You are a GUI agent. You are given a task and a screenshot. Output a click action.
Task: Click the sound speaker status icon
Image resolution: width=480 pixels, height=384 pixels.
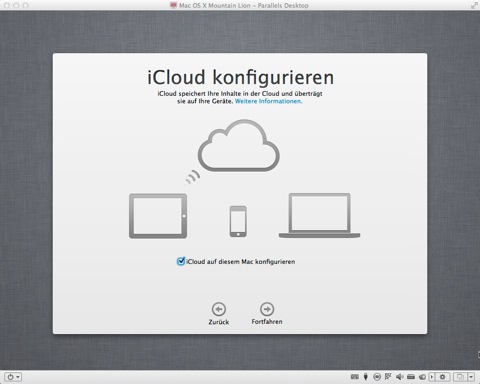click(x=400, y=377)
